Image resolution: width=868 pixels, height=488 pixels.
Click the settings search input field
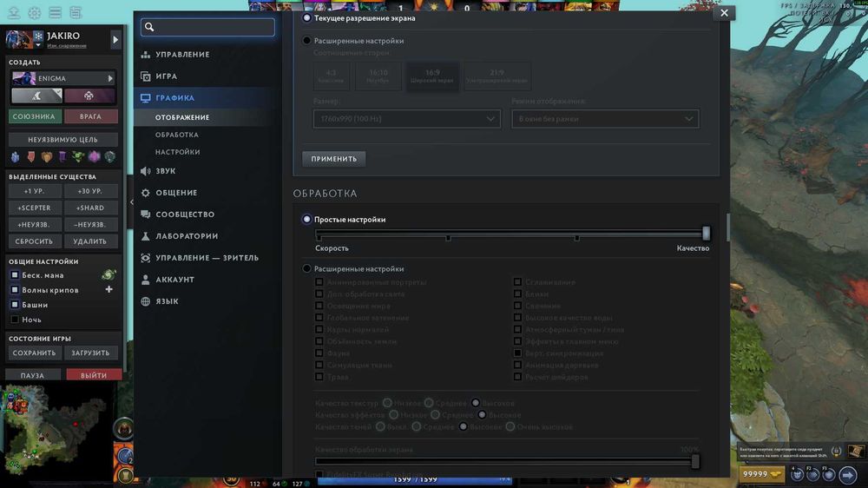(207, 27)
